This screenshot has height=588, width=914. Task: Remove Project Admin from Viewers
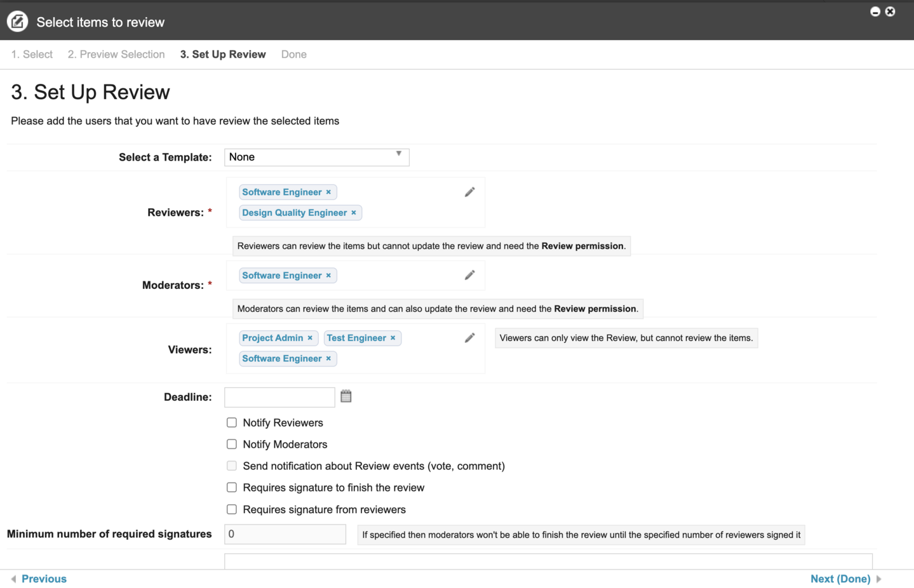point(310,338)
